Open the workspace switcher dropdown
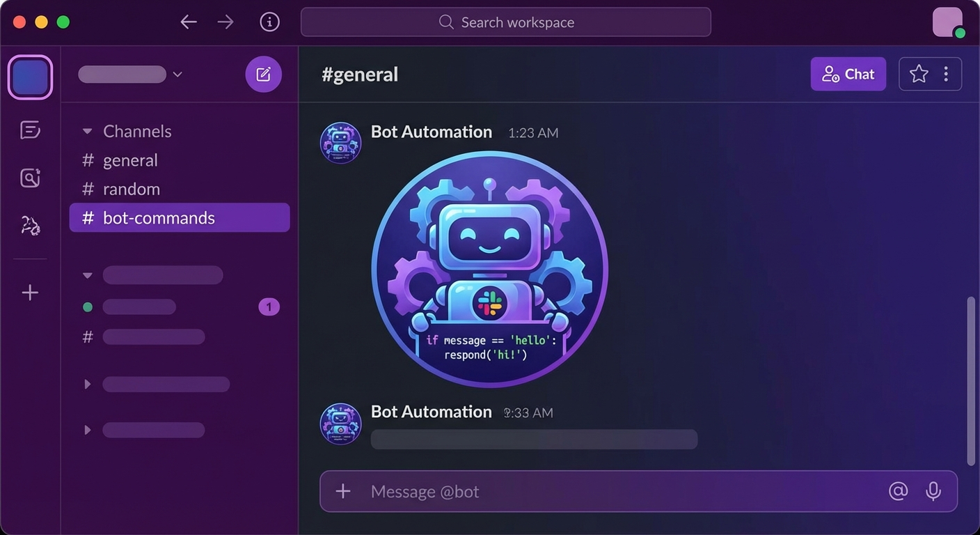This screenshot has height=535, width=980. pyautogui.click(x=177, y=74)
